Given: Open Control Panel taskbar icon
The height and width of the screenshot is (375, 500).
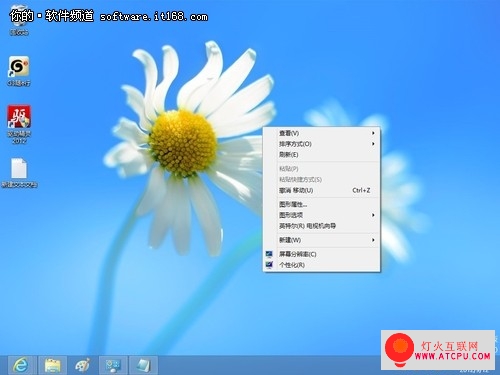Looking at the screenshot, I should (x=113, y=365).
